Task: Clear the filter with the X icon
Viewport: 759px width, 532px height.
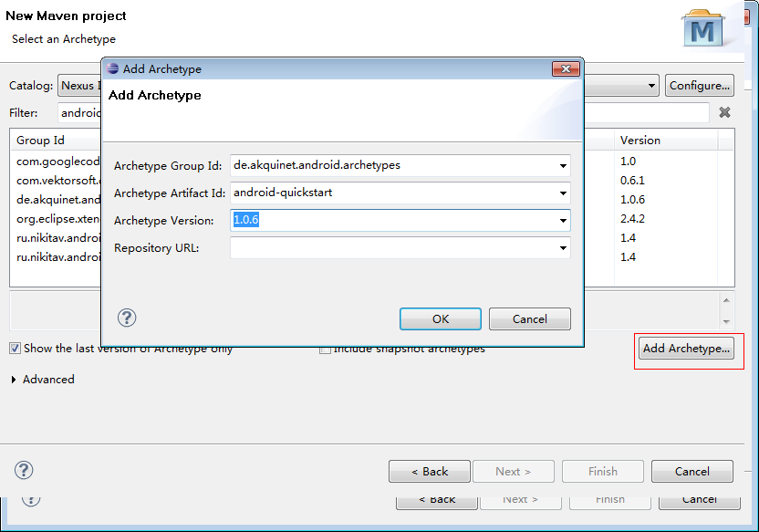Action: (724, 112)
